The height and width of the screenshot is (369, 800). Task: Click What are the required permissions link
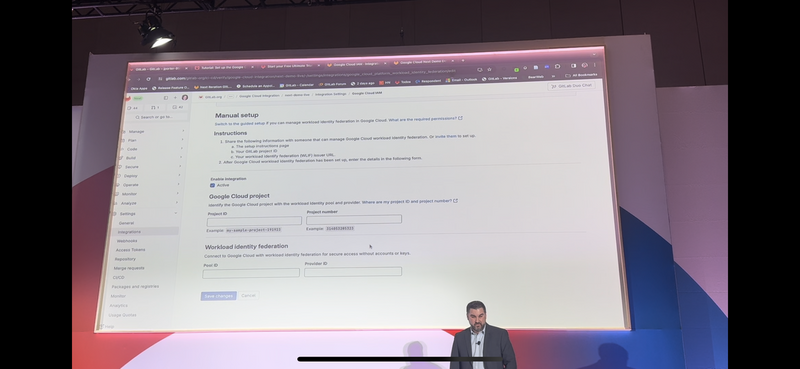(422, 119)
